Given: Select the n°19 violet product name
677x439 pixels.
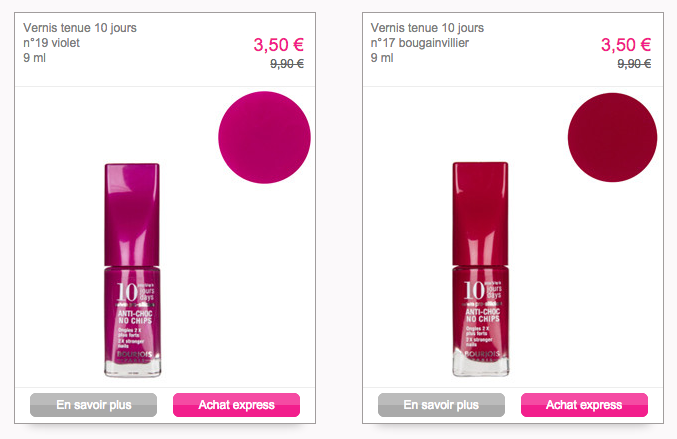Looking at the screenshot, I should 51,43.
